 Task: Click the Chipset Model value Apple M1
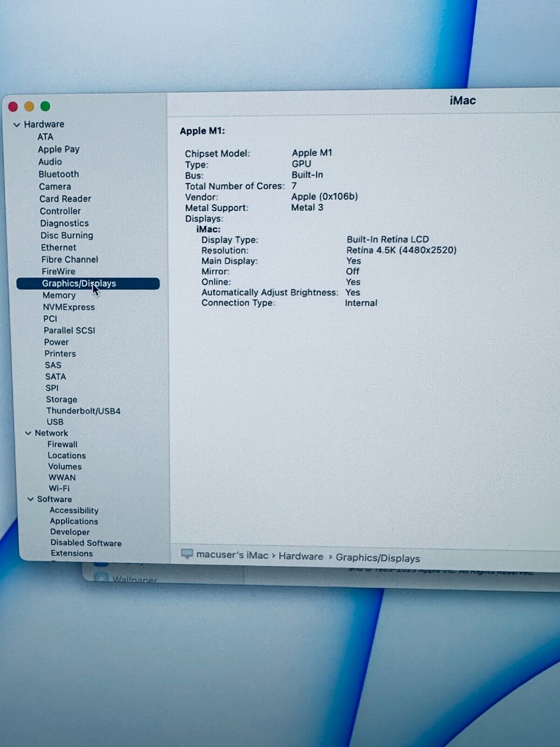(312, 153)
